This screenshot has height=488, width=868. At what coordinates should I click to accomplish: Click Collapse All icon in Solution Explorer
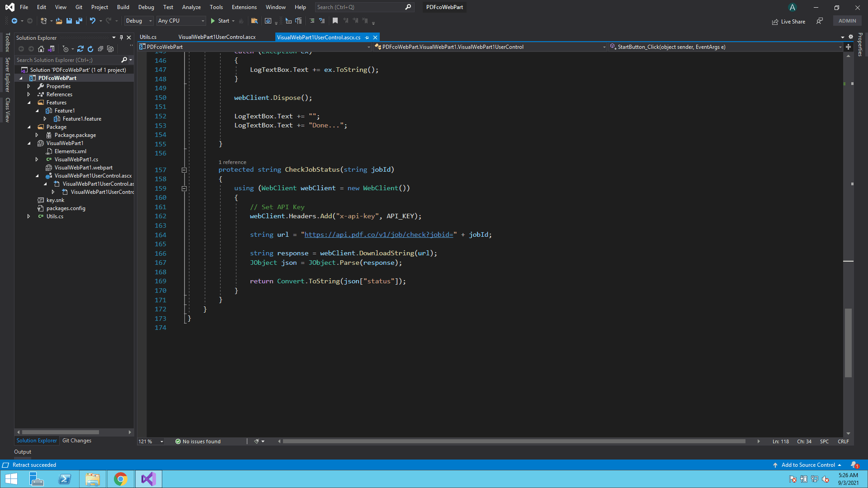coord(100,49)
